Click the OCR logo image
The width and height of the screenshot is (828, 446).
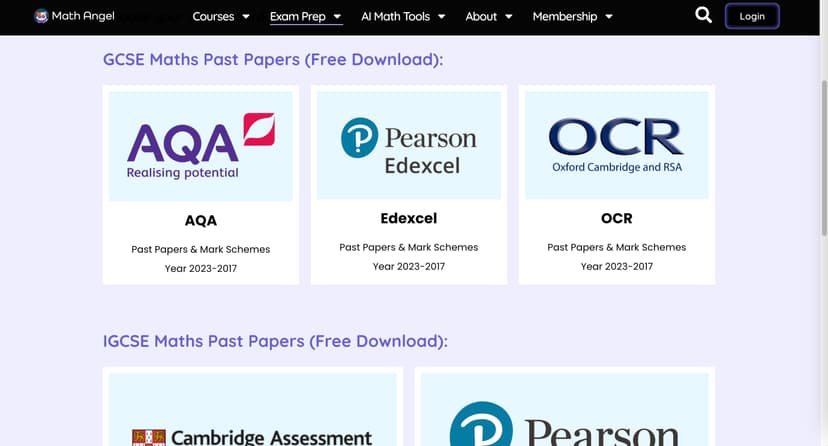(616, 146)
